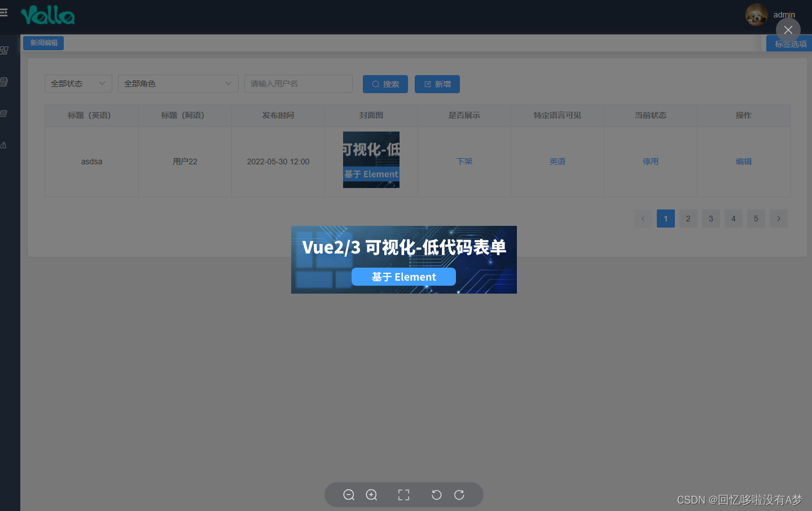Viewport: 812px width, 511px height.
Task: Go to next page arrow
Action: [x=779, y=219]
